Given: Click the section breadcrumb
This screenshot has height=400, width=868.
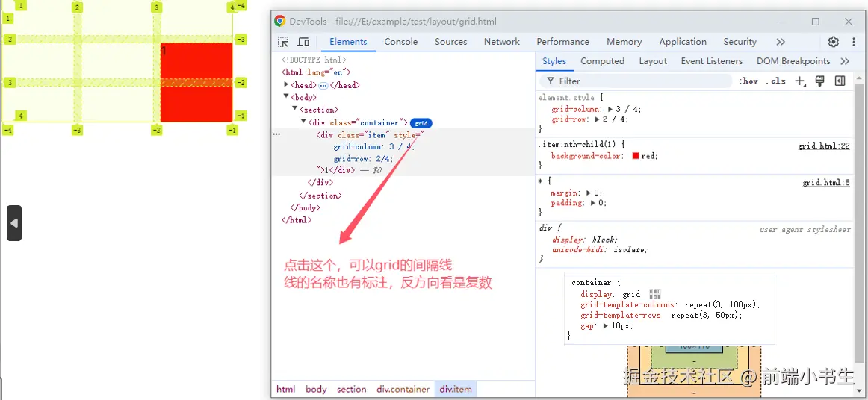Looking at the screenshot, I should click(x=352, y=389).
